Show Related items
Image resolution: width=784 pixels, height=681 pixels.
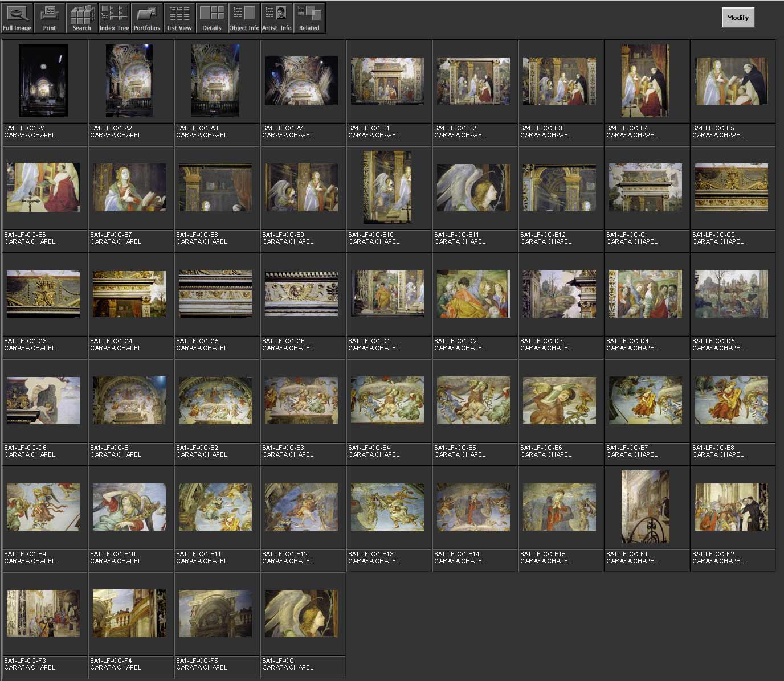[309, 18]
